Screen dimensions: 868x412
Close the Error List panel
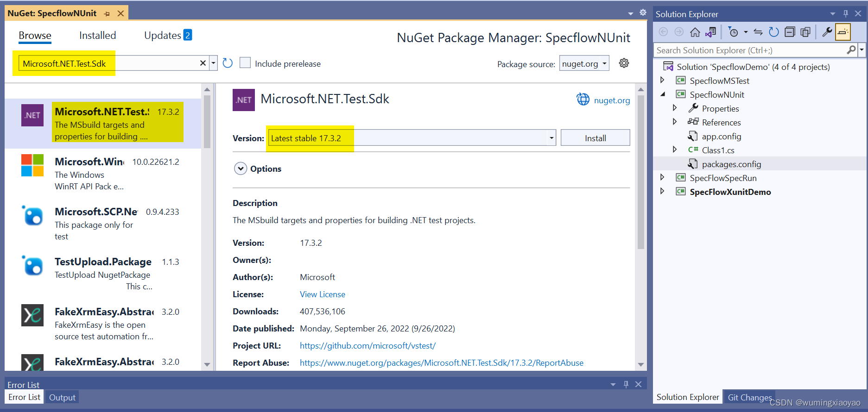click(x=638, y=384)
